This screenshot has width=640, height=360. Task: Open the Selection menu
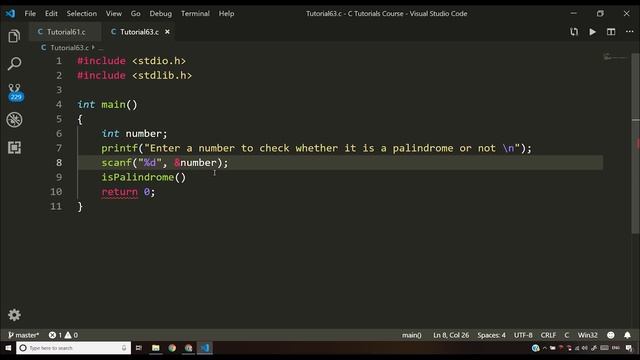point(82,13)
